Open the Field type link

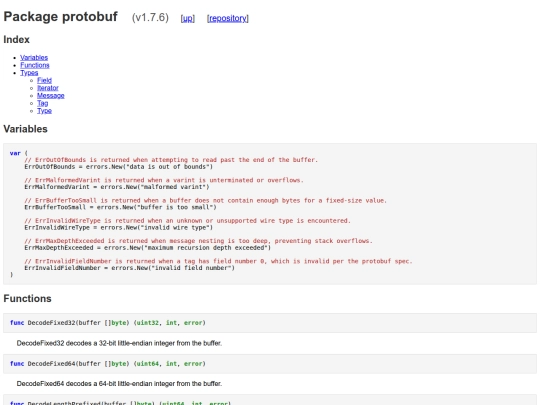[x=44, y=80]
